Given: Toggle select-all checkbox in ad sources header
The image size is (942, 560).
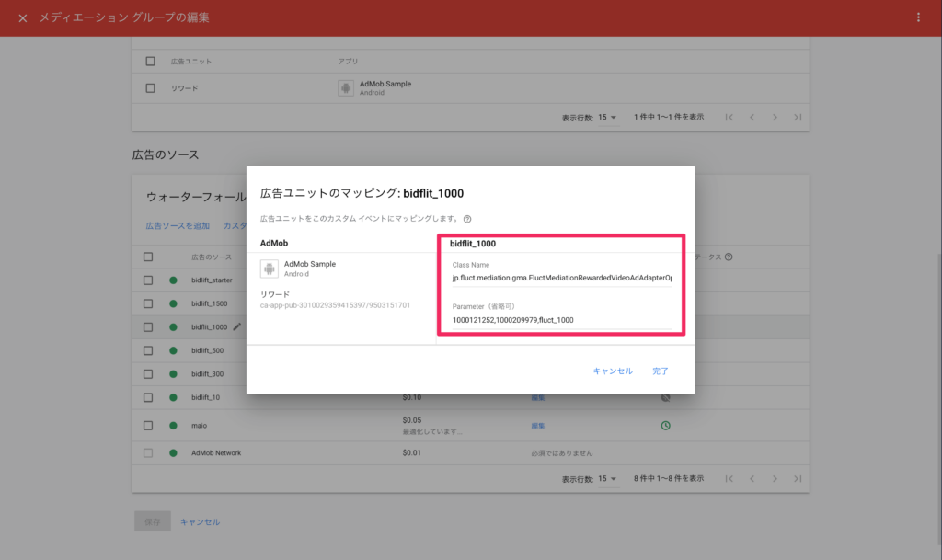Looking at the screenshot, I should coord(148,257).
